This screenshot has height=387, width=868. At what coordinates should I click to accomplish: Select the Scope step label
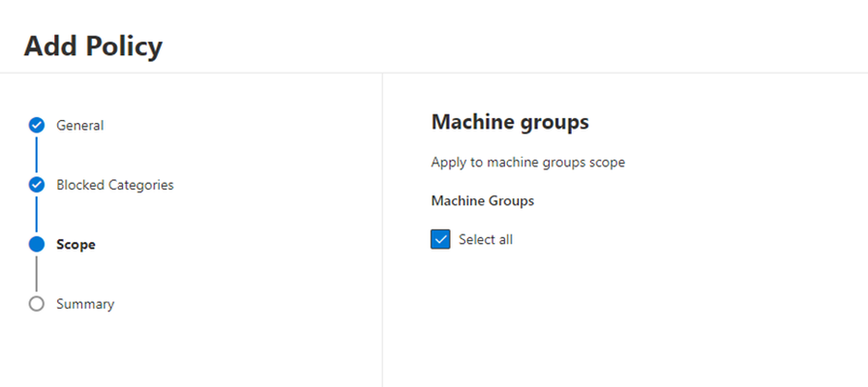[x=75, y=245]
